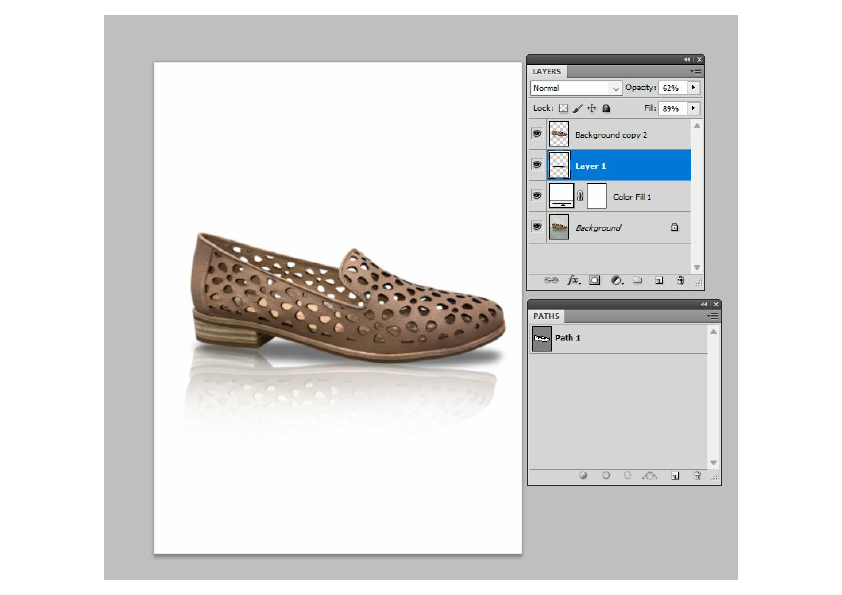Fill path with foreground color
The height and width of the screenshot is (595, 842).
pos(583,476)
